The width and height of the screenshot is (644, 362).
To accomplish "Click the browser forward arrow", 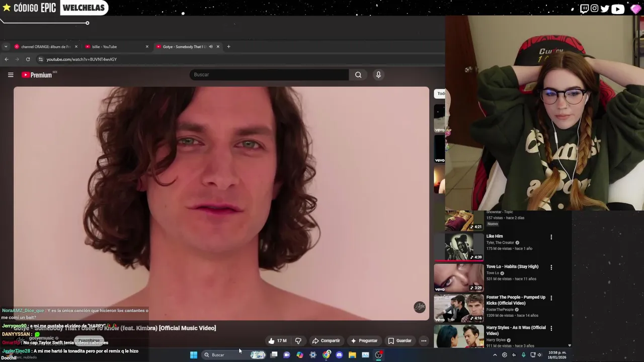I will 17,59.
